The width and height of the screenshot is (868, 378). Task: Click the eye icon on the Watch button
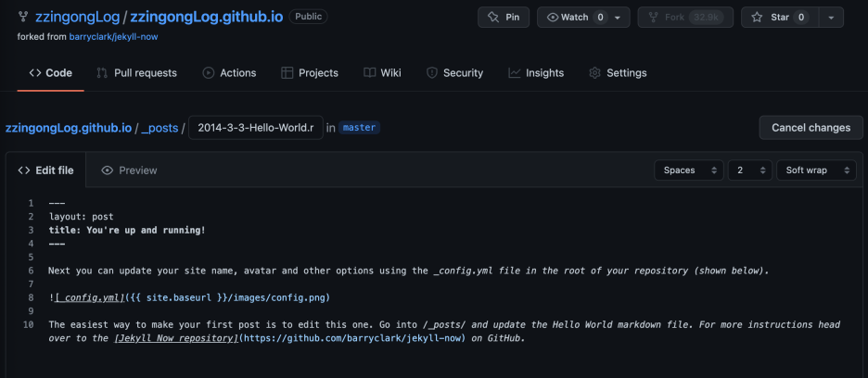coord(553,18)
